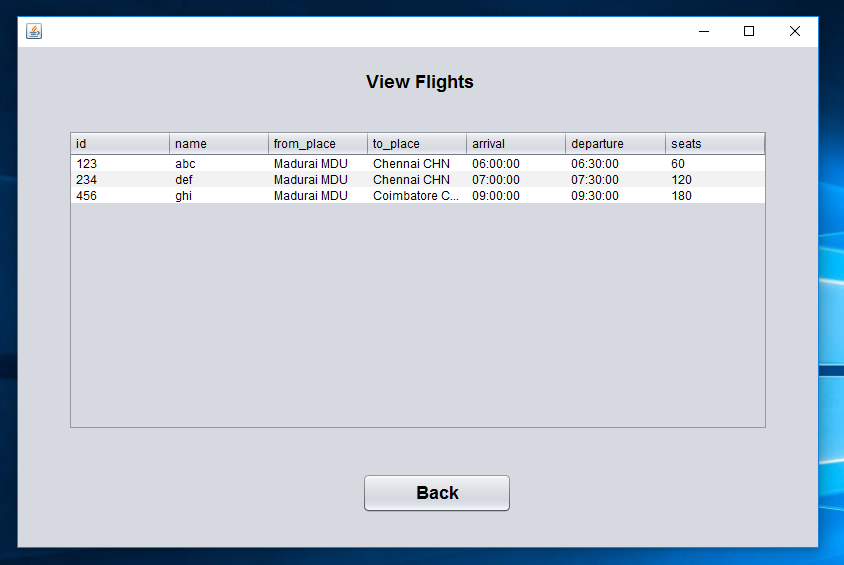Click the arrival column header
The image size is (844, 565).
[516, 144]
